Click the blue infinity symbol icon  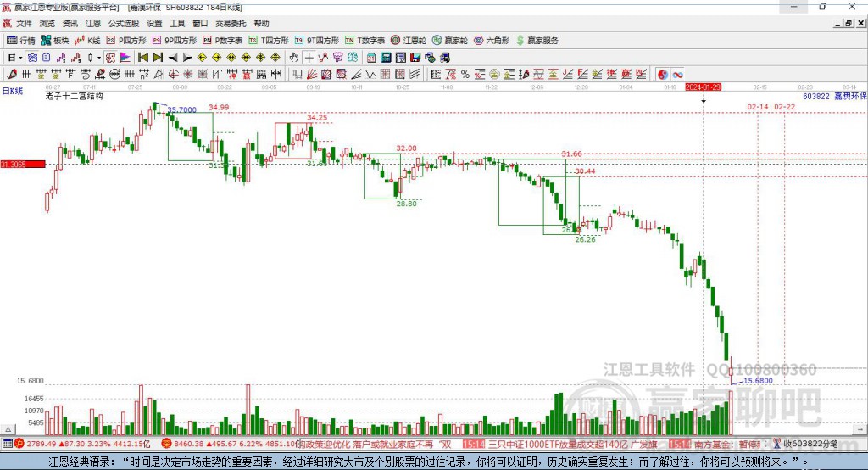click(677, 75)
